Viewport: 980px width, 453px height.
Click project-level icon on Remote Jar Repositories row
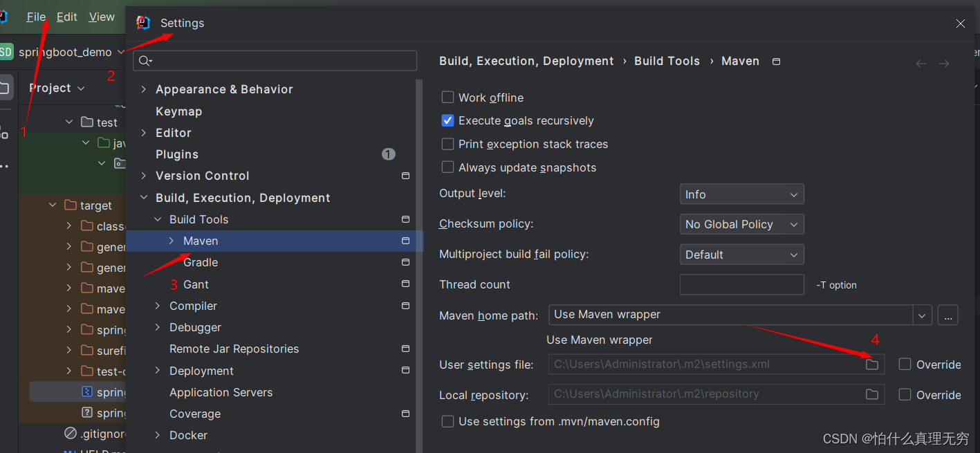[x=405, y=349]
